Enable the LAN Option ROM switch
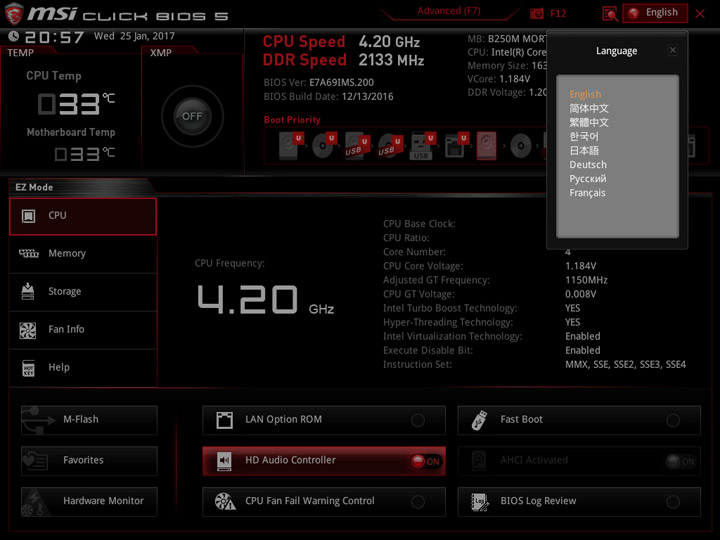720x540 pixels. [418, 420]
